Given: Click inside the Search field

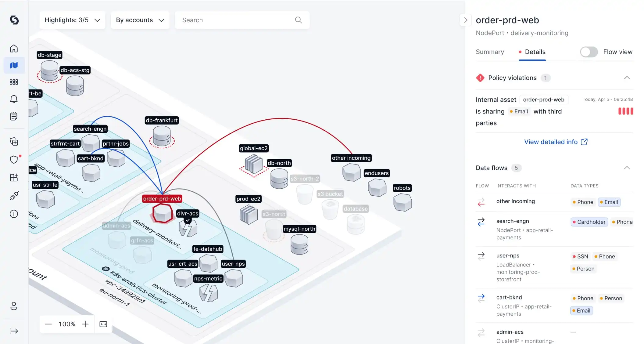Looking at the screenshot, I should click(238, 20).
